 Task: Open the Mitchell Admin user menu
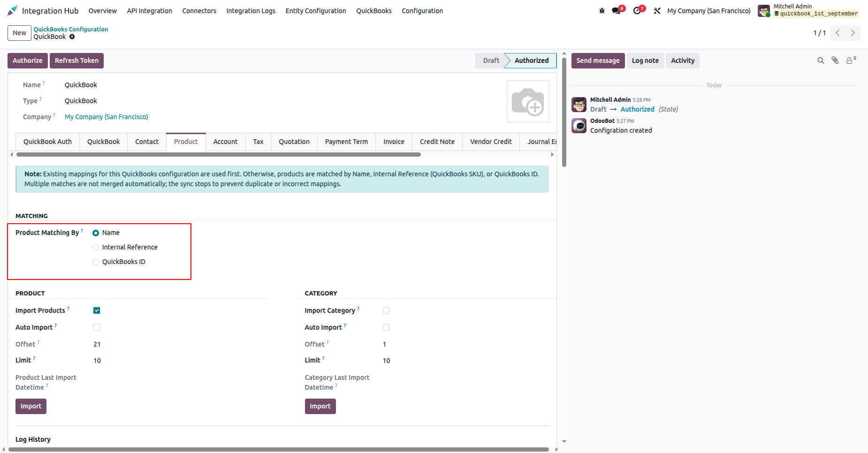tap(808, 10)
